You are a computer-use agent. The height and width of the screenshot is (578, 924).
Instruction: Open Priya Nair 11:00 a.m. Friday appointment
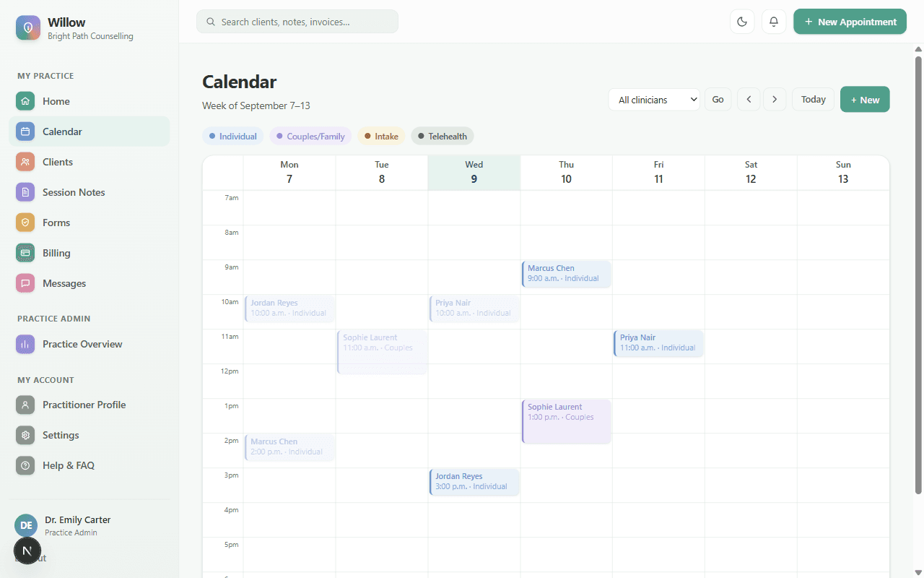pos(659,343)
